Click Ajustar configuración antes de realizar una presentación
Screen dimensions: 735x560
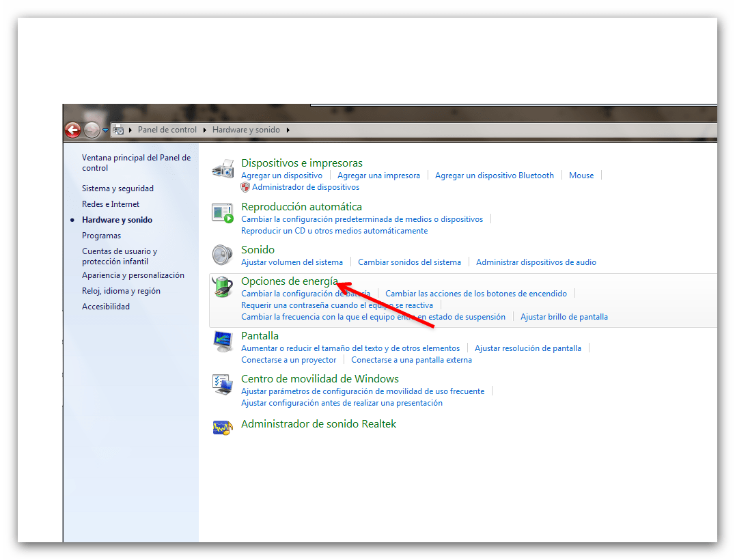point(342,404)
